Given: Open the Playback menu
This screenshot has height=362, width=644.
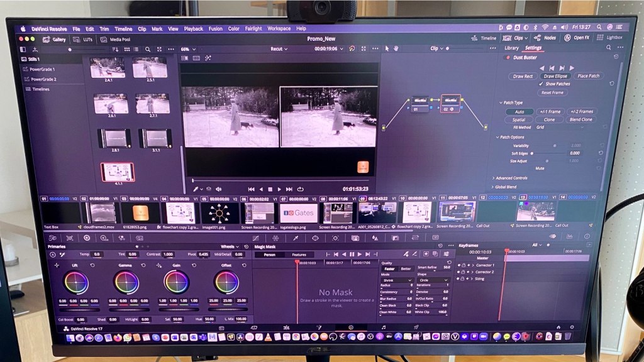Looking at the screenshot, I should (194, 29).
